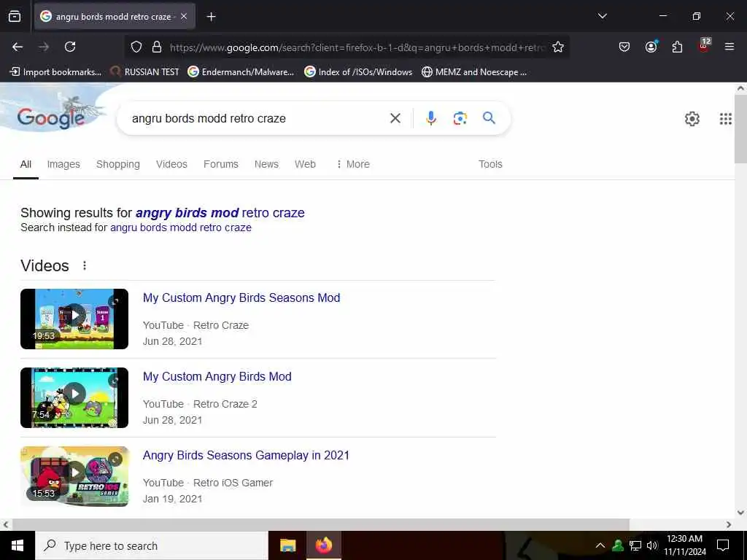Open the extensions puzzle icon
747x560 pixels.
click(677, 47)
